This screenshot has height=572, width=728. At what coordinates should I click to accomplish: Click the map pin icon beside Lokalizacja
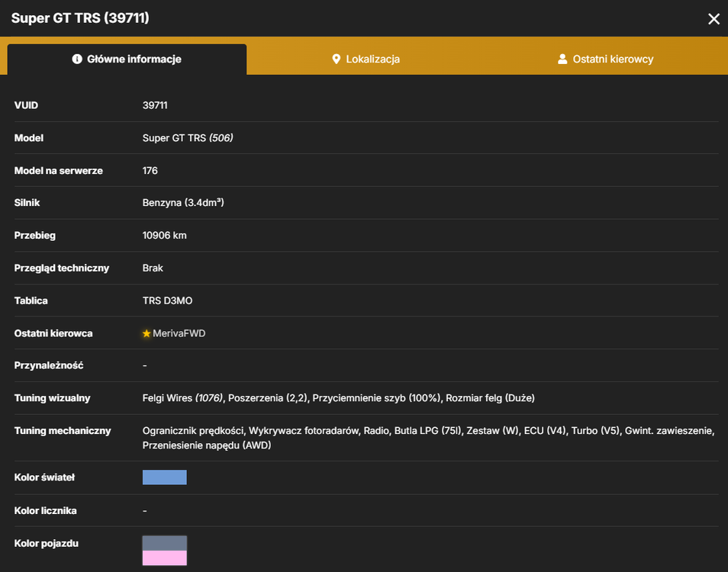tap(336, 59)
